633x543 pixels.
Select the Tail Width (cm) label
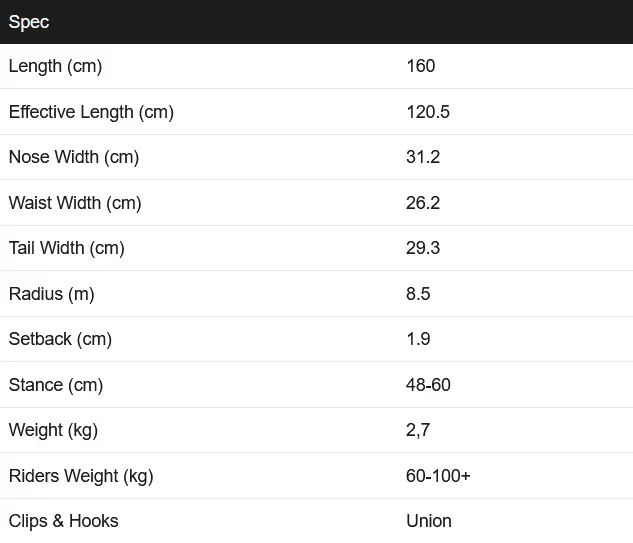(67, 248)
